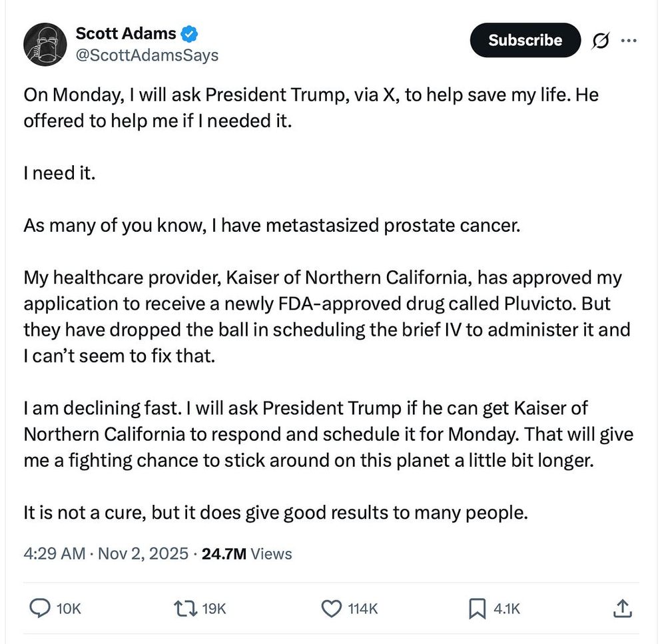The height and width of the screenshot is (644, 666).
Task: Open the @ScottAdamsSays handle link
Action: pyautogui.click(x=147, y=55)
